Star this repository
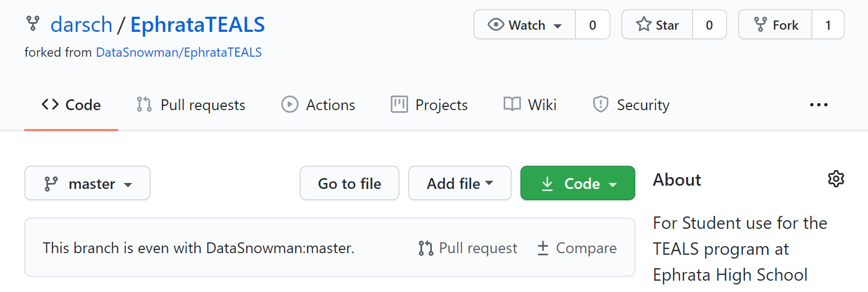The image size is (868, 292). click(x=657, y=25)
